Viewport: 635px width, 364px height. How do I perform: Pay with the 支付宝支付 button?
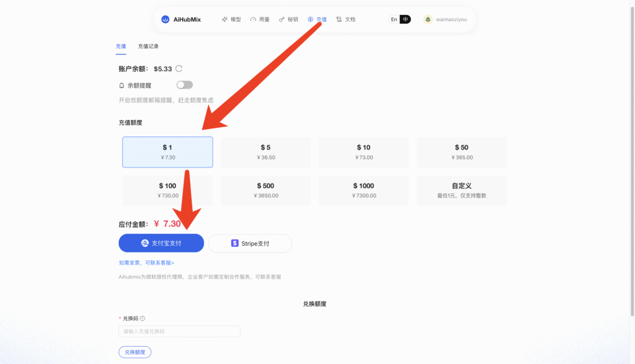(161, 243)
